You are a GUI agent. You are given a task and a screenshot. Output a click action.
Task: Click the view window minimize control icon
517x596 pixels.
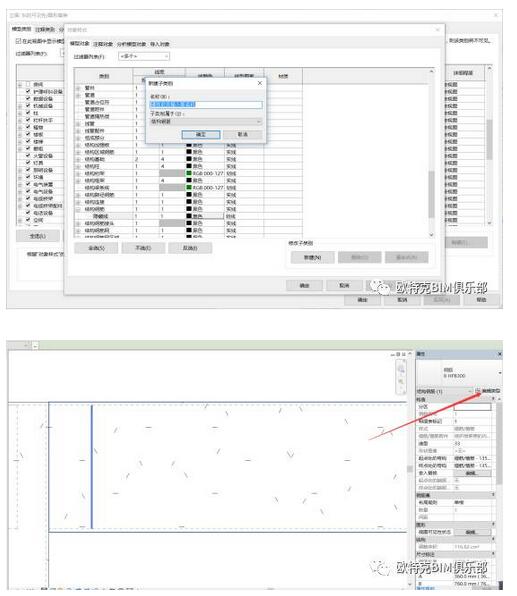click(x=393, y=354)
